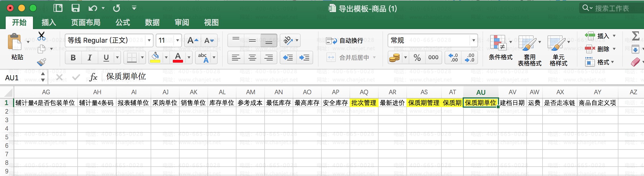Screen dimensions: 644x176
Task: Align text right
Action: pyautogui.click(x=269, y=58)
